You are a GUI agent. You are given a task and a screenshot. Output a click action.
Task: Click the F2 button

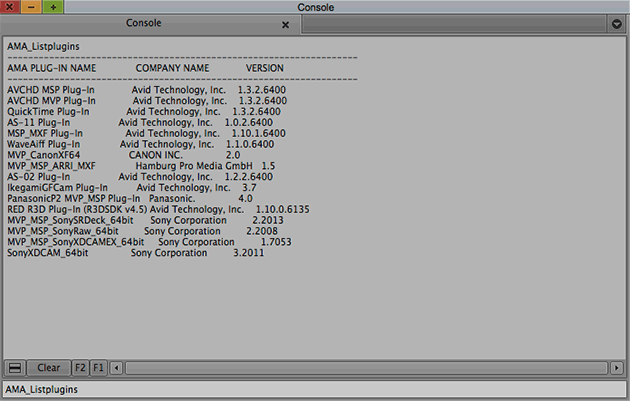80,368
